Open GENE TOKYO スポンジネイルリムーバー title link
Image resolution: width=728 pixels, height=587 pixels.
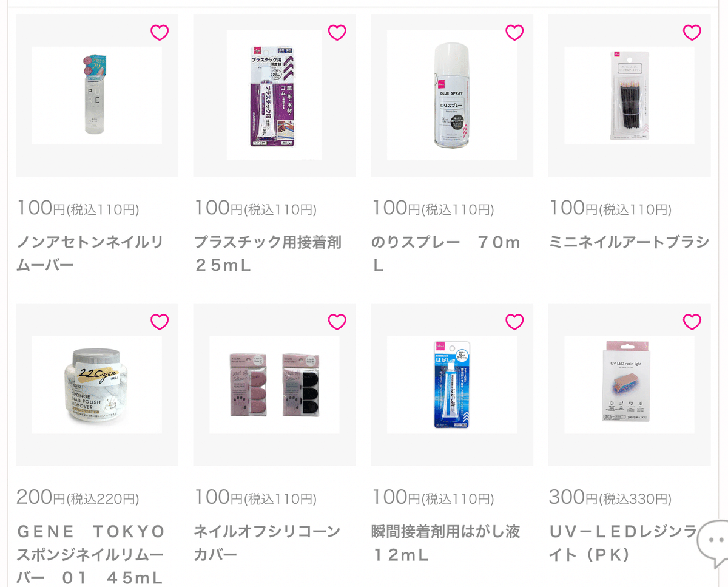90,555
